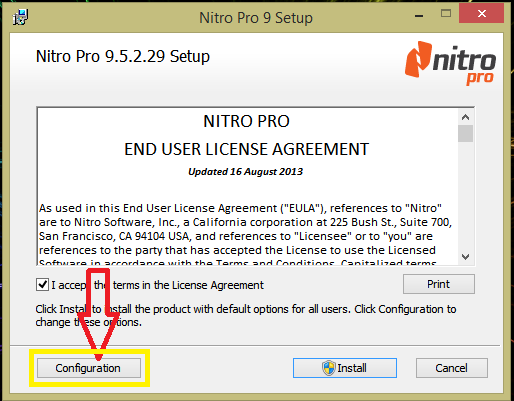514x401 pixels.
Task: Click the 'Updated 16 August 2013' line
Action: tap(246, 172)
